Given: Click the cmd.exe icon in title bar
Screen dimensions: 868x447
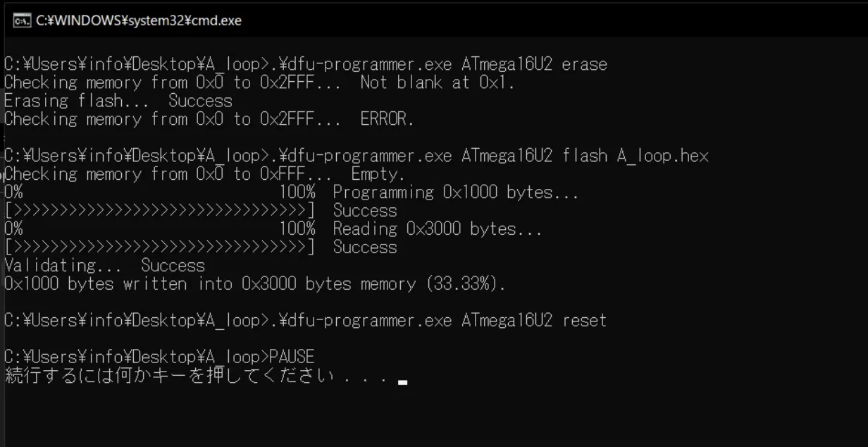Looking at the screenshot, I should point(21,20).
